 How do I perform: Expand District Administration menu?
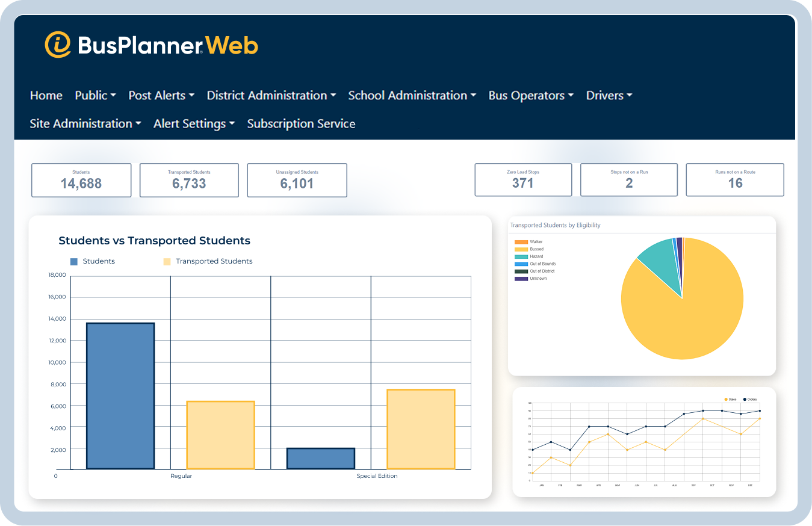tap(271, 96)
